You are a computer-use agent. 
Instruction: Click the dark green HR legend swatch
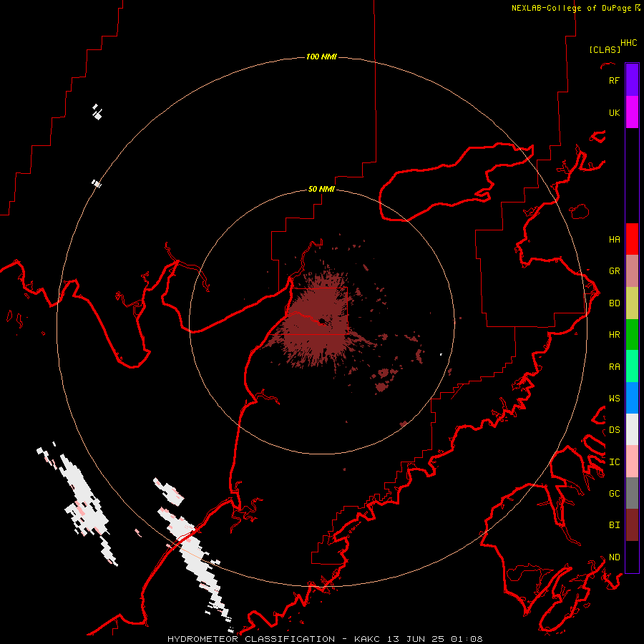[632, 335]
